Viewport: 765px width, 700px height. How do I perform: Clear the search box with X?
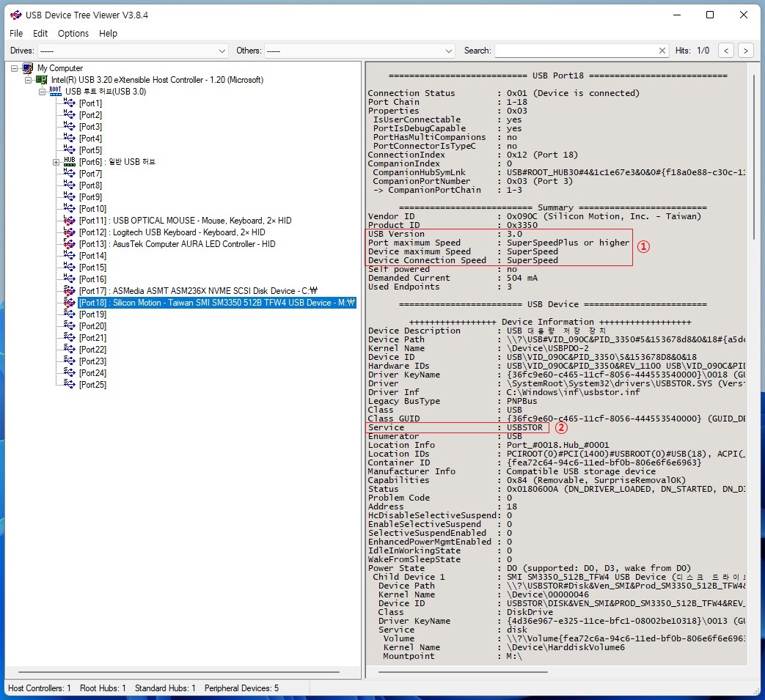click(x=662, y=51)
